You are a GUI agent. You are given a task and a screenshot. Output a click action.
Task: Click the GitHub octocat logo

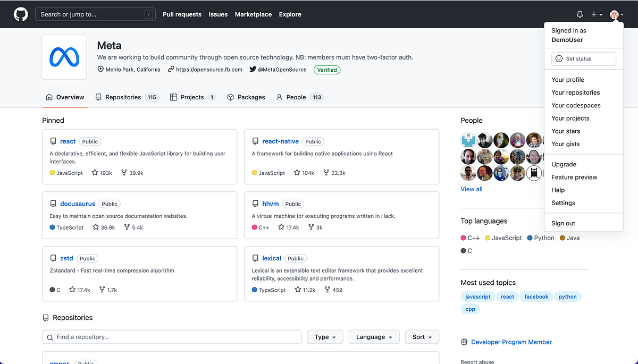[20, 14]
